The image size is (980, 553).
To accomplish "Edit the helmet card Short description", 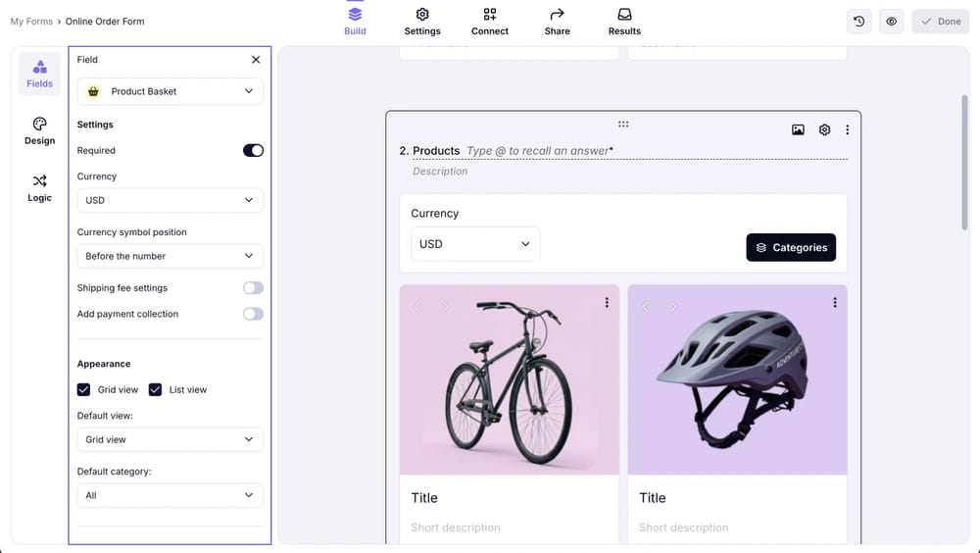I will 684,528.
